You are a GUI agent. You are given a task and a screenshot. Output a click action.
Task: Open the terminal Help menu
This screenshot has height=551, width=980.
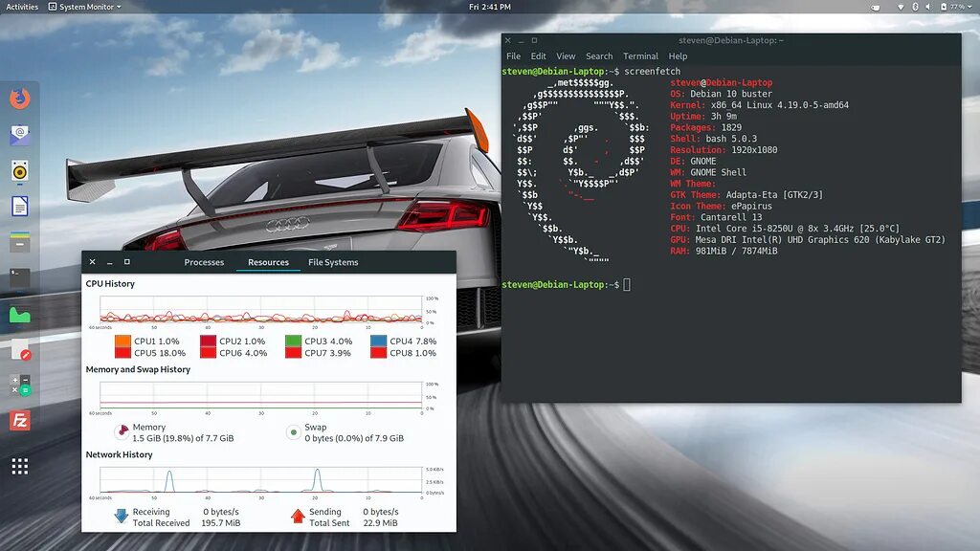tap(678, 56)
